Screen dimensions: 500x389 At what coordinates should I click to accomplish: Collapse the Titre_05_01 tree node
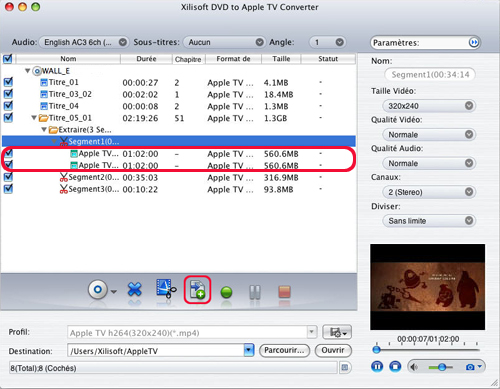coord(34,118)
